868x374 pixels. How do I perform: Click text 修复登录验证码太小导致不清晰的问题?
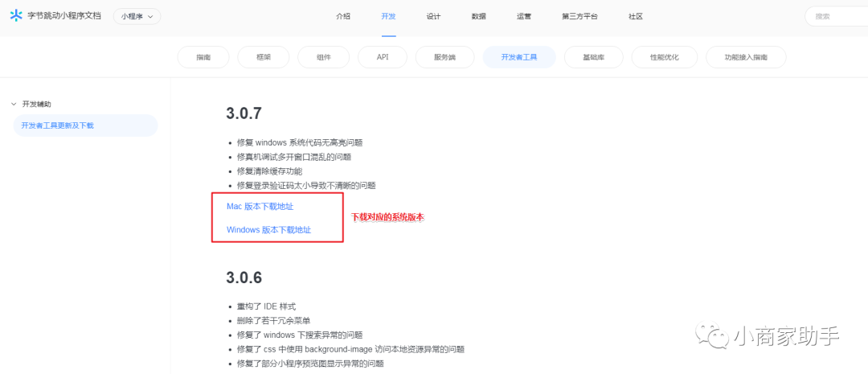306,186
